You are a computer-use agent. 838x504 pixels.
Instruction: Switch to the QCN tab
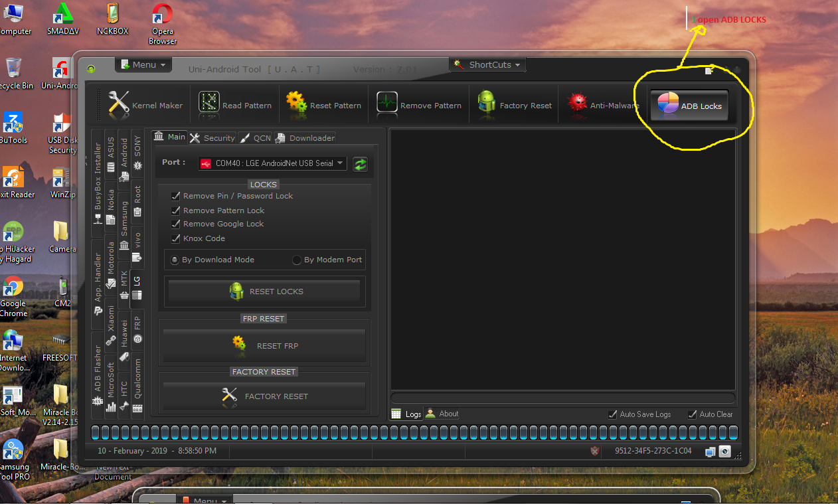(255, 137)
